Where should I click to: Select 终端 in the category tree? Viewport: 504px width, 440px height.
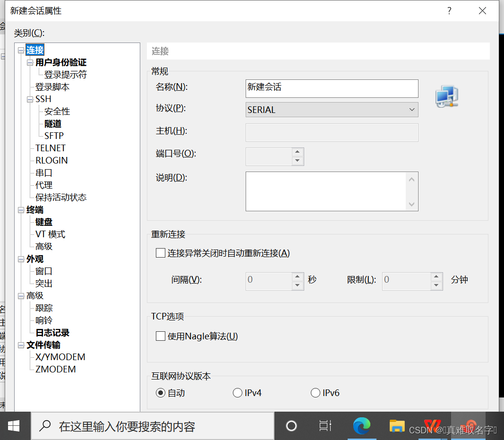(34, 210)
